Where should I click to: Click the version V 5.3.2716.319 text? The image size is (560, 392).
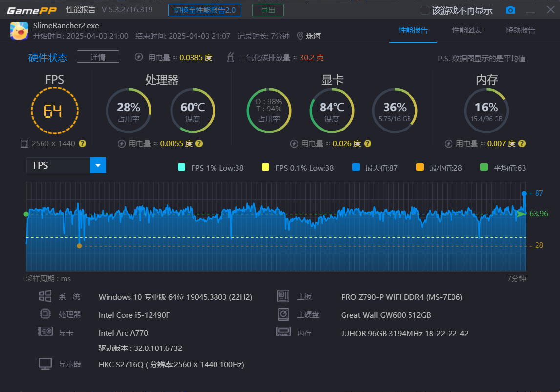tap(127, 10)
